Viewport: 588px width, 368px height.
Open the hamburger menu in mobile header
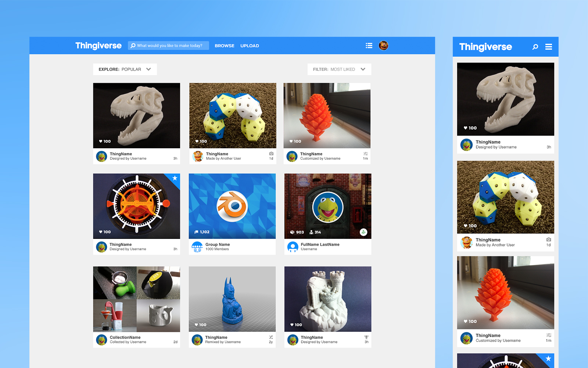(549, 47)
